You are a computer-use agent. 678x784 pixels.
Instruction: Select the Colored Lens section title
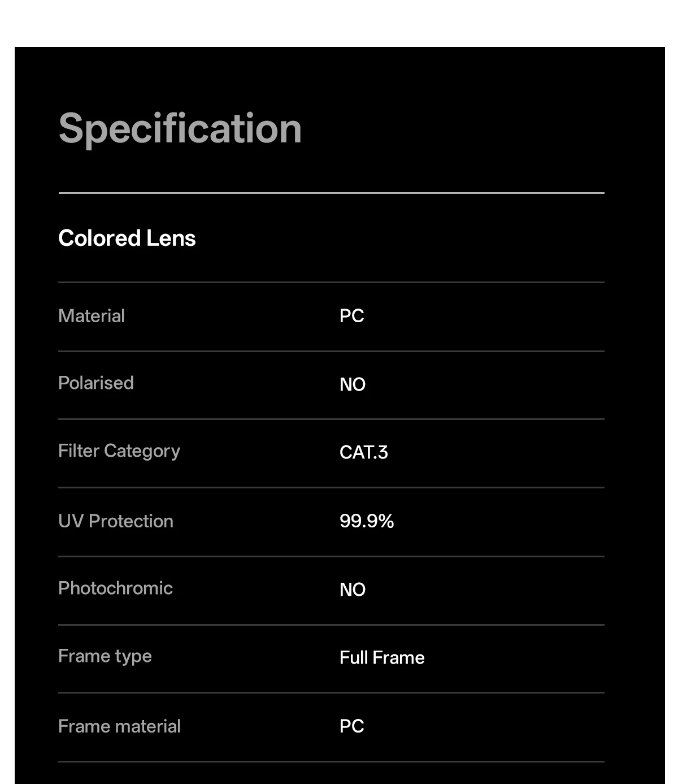tap(127, 238)
